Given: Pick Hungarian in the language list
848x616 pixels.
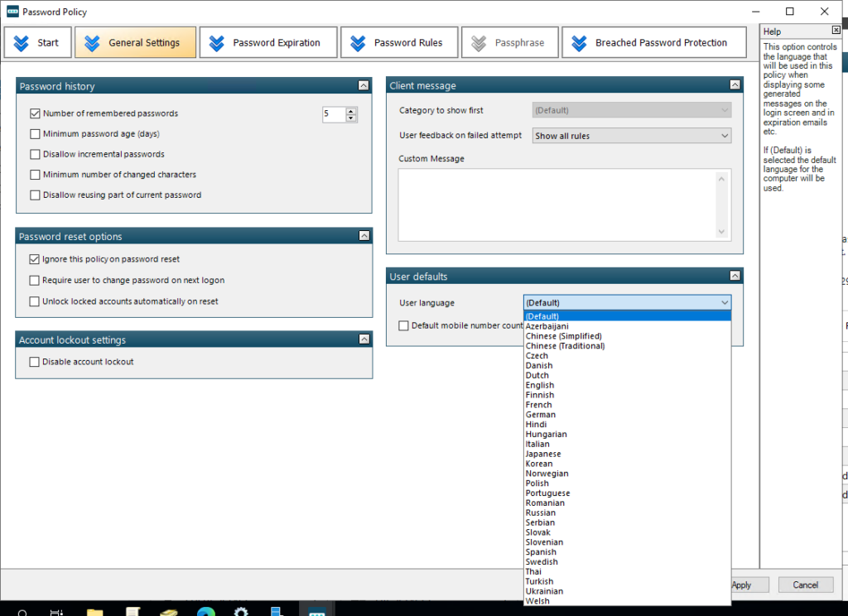Looking at the screenshot, I should tap(628, 435).
